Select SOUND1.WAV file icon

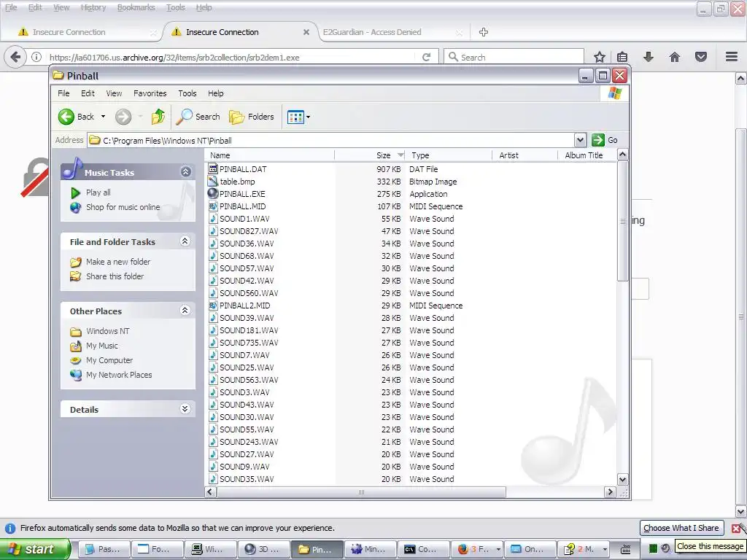tap(213, 218)
